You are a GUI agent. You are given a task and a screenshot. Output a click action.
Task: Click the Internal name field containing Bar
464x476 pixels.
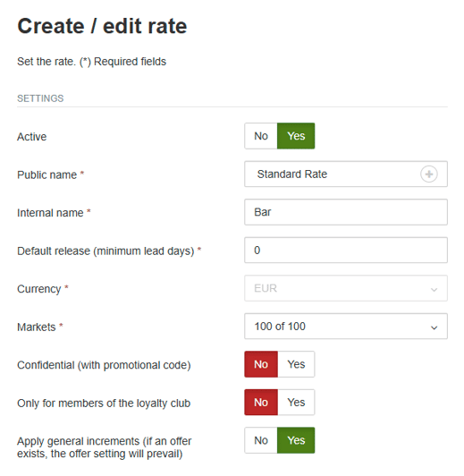346,212
